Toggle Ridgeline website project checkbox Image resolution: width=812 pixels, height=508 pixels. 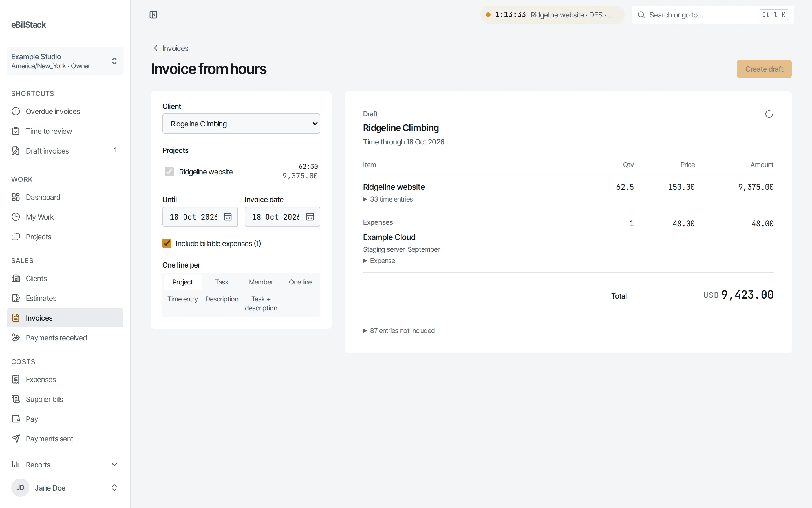coord(169,172)
